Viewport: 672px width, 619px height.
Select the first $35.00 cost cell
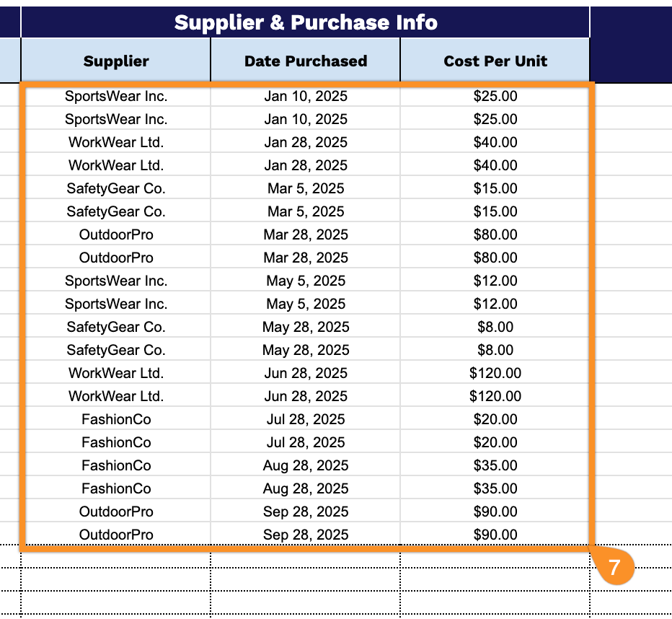[495, 465]
